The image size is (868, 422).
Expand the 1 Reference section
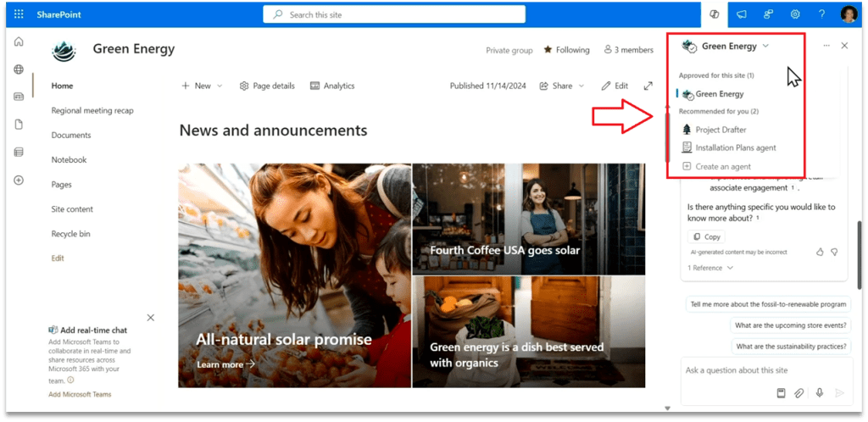pos(710,268)
